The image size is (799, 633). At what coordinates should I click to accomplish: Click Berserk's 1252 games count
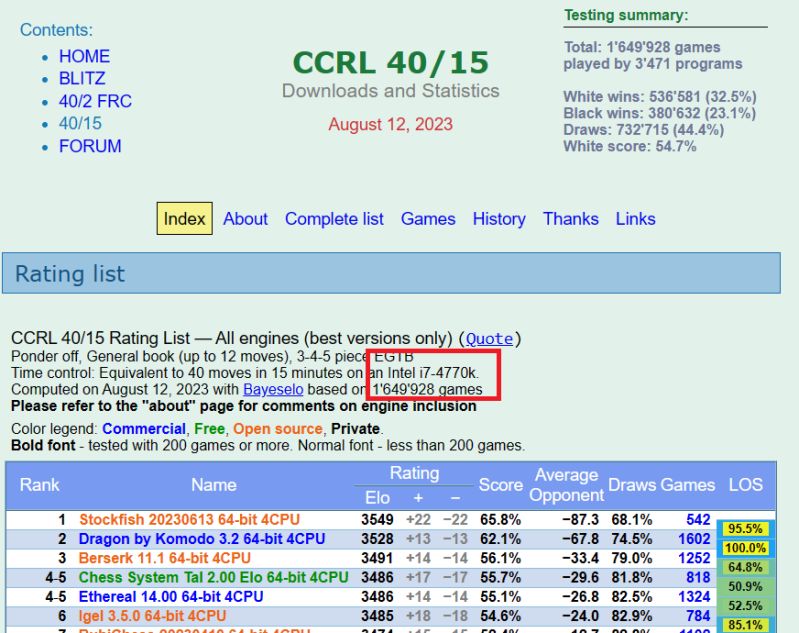[x=694, y=558]
